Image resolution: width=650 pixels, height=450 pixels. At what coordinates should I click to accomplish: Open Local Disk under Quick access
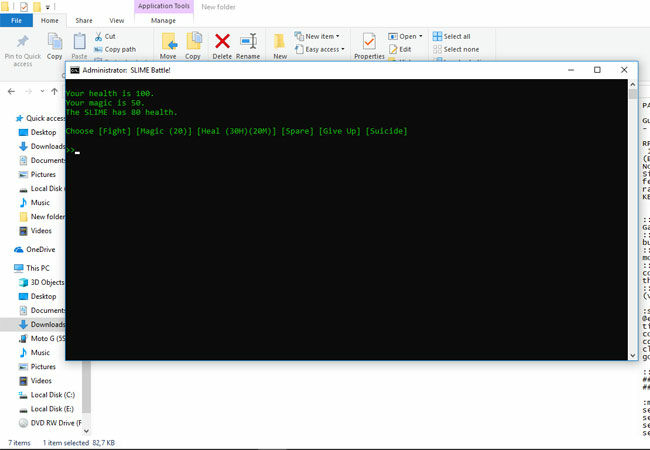click(41, 189)
